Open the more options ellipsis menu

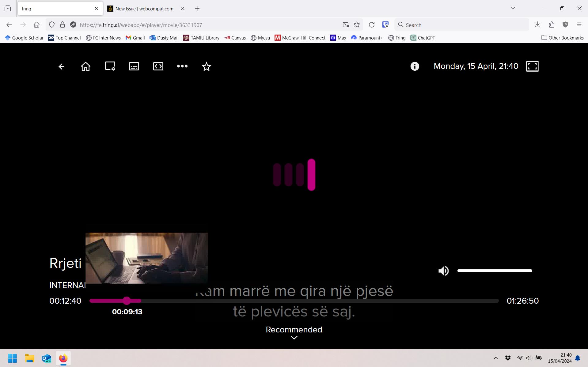coord(182,66)
